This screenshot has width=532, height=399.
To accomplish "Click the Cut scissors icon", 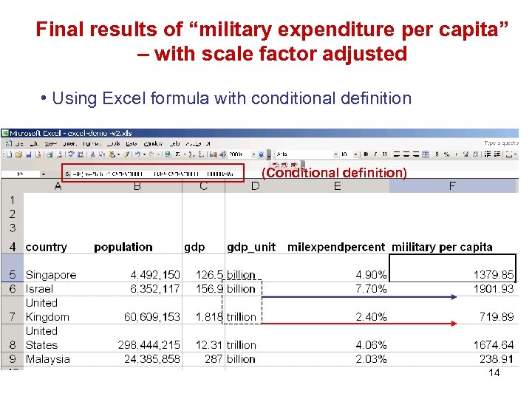I will click(92, 154).
